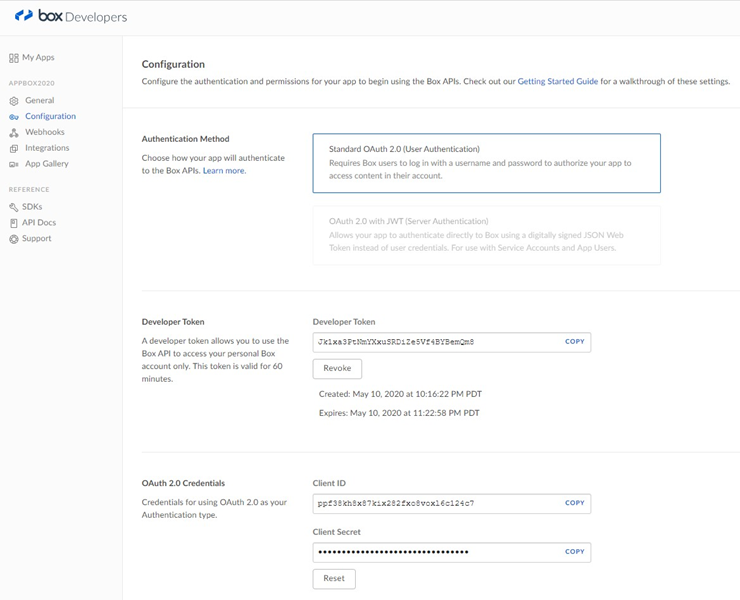Click the App Gallery icon
Viewport: 740px width, 600px height.
(14, 164)
